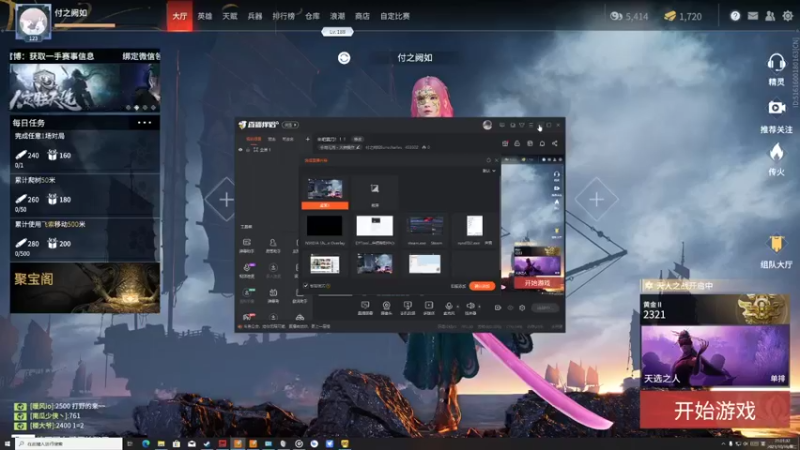Add a new scene with plus icon
The height and width of the screenshot is (450, 800).
click(308, 139)
